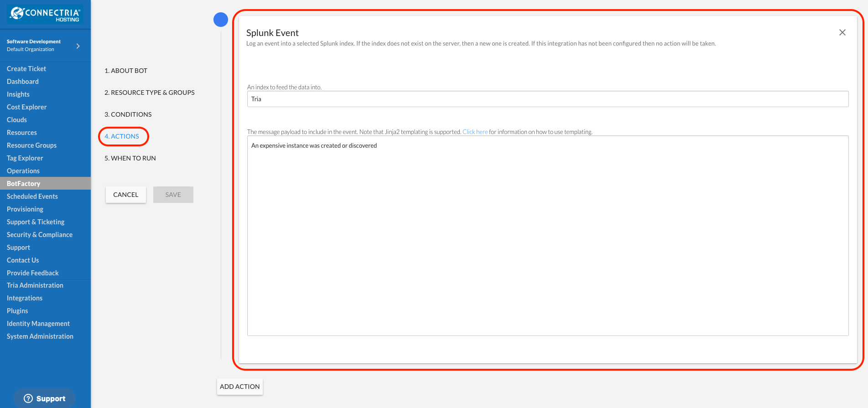
Task: Open Clouds in sidebar
Action: point(17,120)
